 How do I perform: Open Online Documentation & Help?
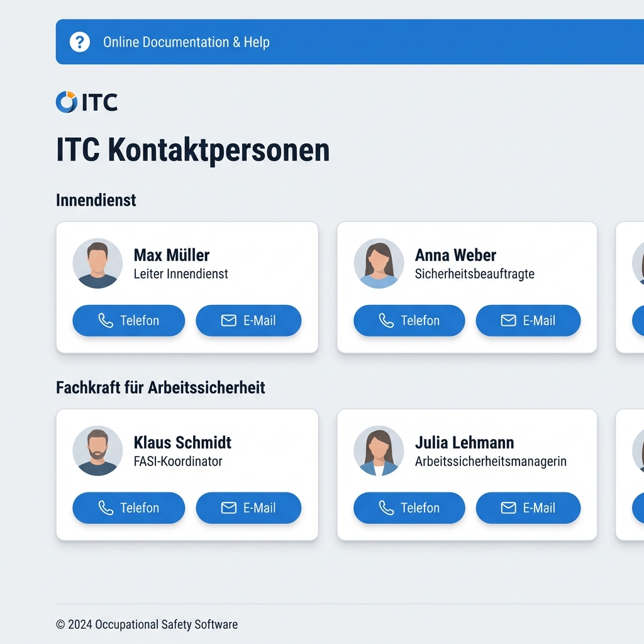pos(186,42)
